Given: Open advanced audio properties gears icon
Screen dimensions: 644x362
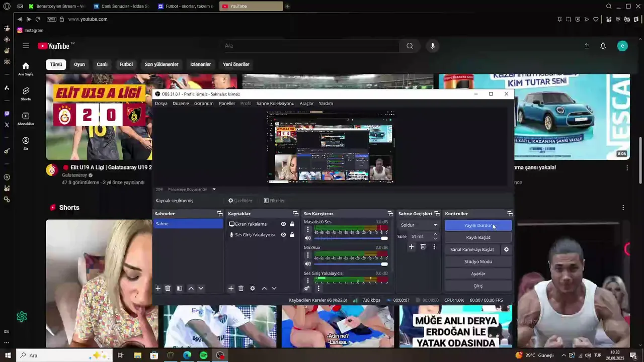Looking at the screenshot, I should 307,288.
